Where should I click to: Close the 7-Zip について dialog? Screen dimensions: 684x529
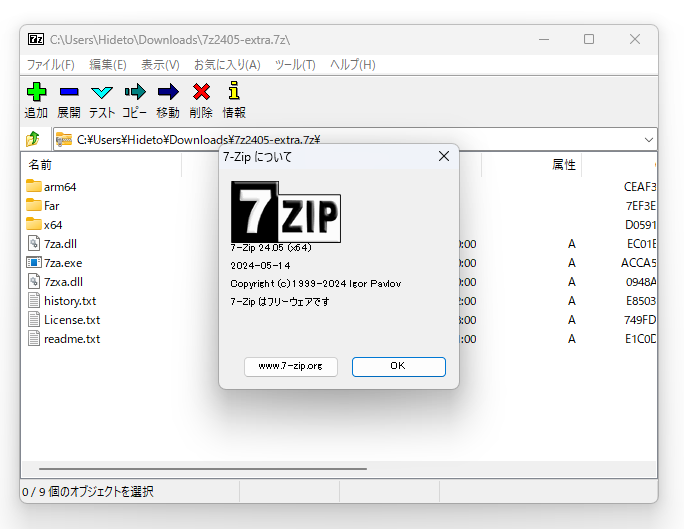tap(444, 156)
